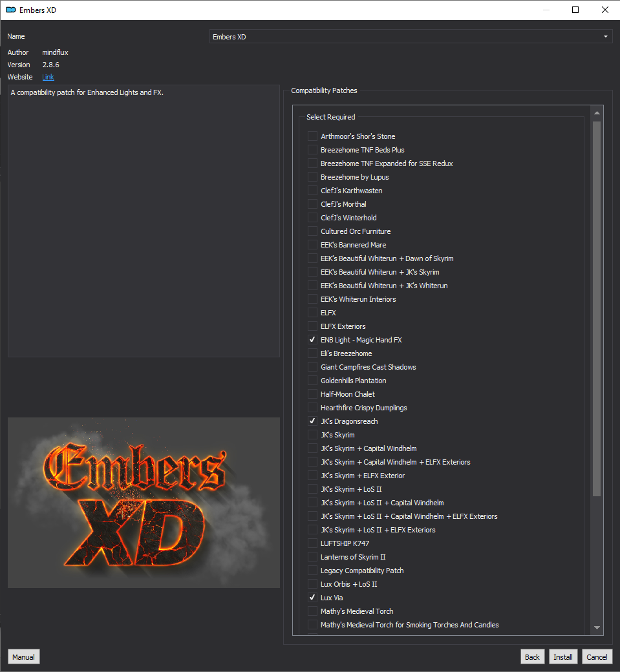The image size is (620, 672).
Task: Click the Embers XD logo image
Action: coord(144,502)
